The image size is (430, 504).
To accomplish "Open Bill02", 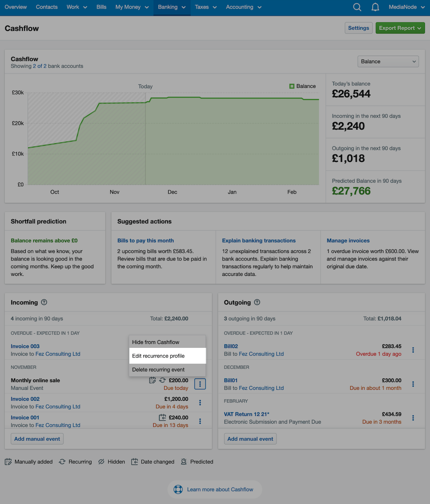I will (x=231, y=346).
